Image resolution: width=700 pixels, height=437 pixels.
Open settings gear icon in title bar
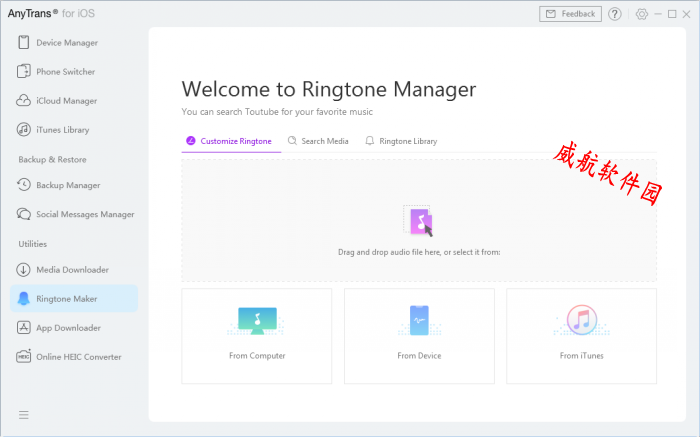[x=642, y=14]
